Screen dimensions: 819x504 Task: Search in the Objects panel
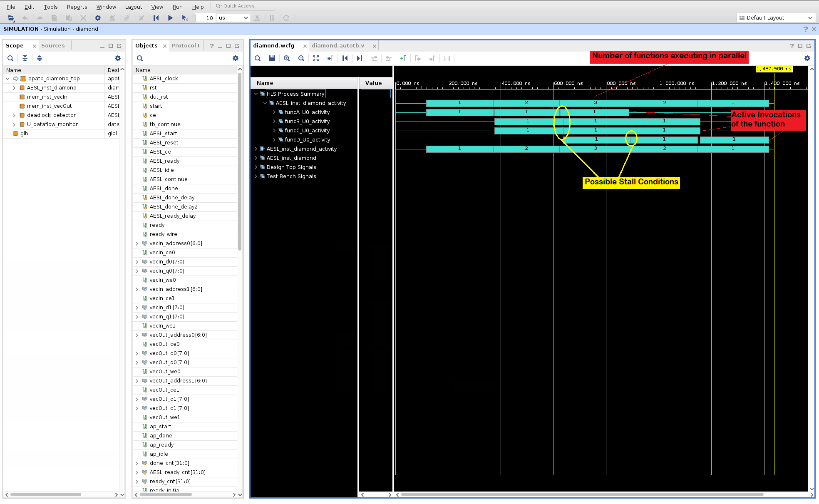click(140, 58)
